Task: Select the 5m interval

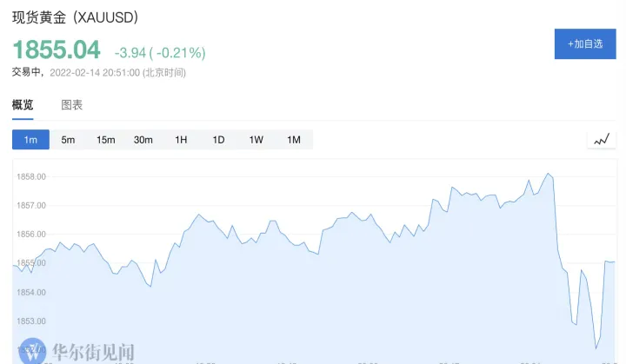Action: point(69,140)
